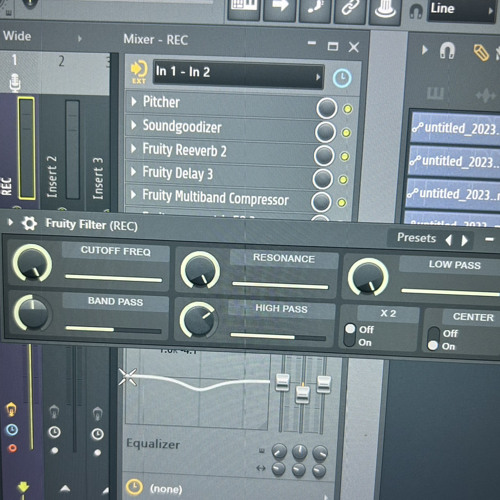Toggle the Fruity Delay 3 enable light
500x500 pixels.
pyautogui.click(x=343, y=180)
